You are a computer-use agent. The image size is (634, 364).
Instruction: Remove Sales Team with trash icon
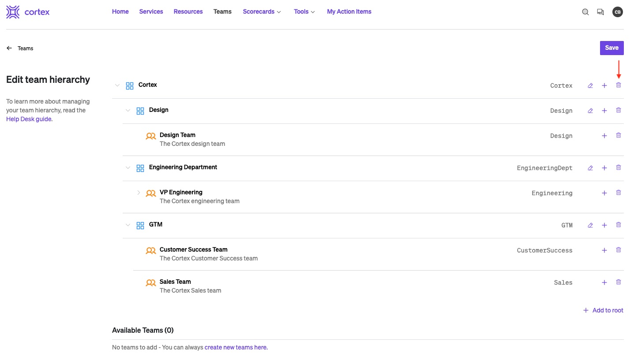tap(619, 282)
